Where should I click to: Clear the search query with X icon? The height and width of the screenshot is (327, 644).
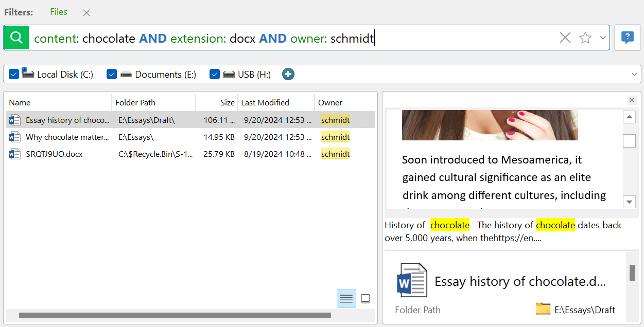click(565, 38)
